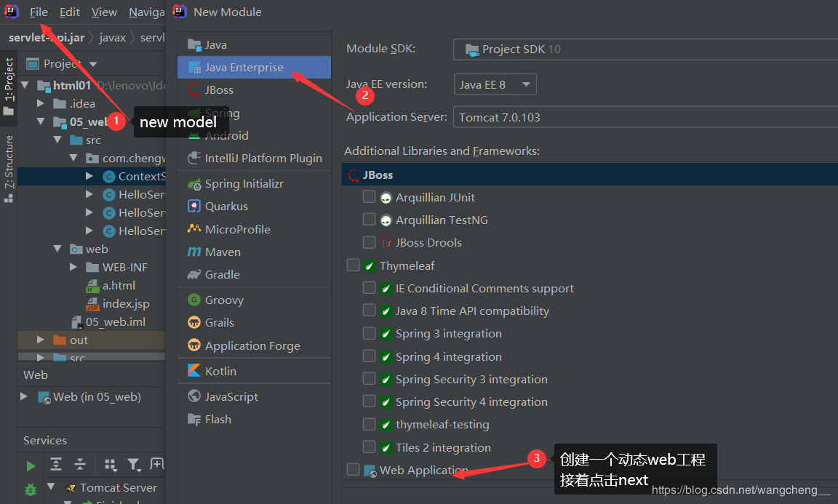The height and width of the screenshot is (504, 838).
Task: Select index.jsp file in tree
Action: pyautogui.click(x=126, y=303)
